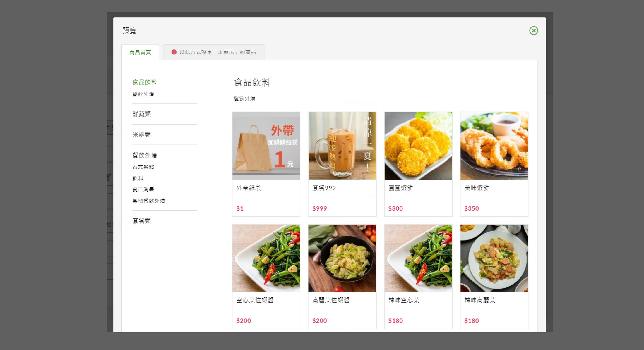Viewport: 644px width, 350px height.
Task: Click the $180 price of 辣味空心菜
Action: [395, 320]
